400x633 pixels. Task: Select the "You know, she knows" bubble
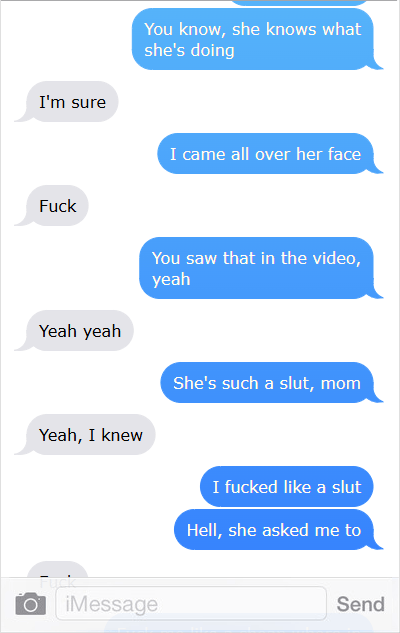point(253,39)
